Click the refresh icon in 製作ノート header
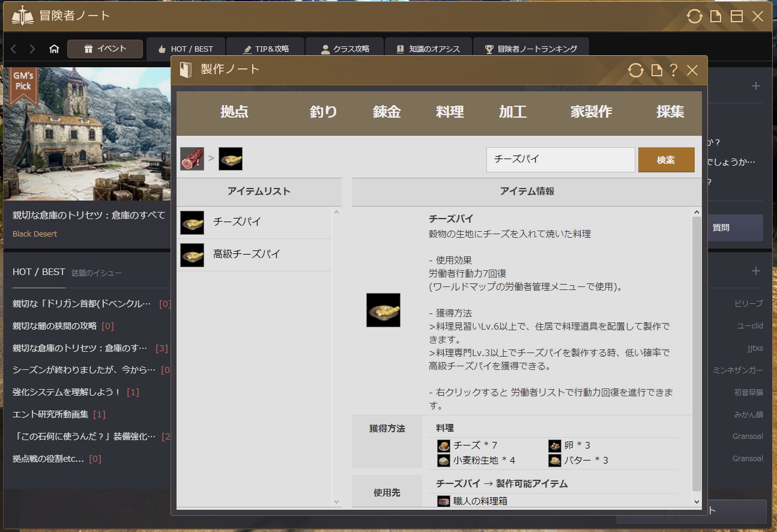This screenshot has width=777, height=532. [x=635, y=70]
